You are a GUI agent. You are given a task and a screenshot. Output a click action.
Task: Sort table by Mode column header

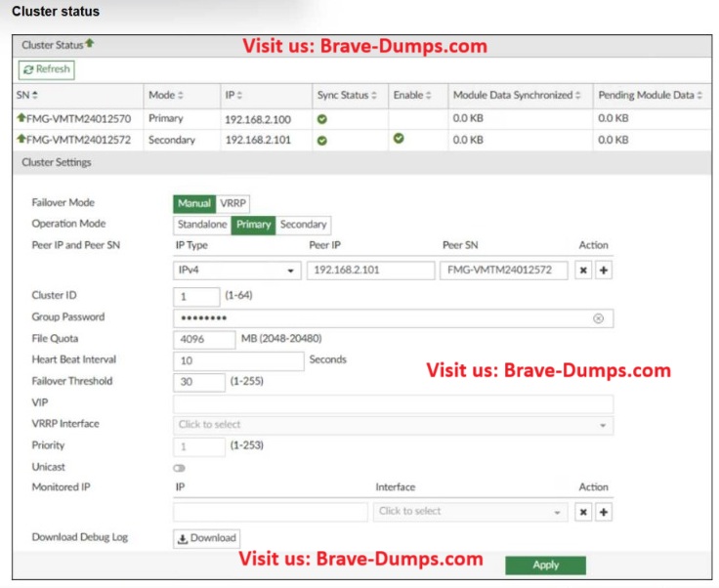coord(165,95)
